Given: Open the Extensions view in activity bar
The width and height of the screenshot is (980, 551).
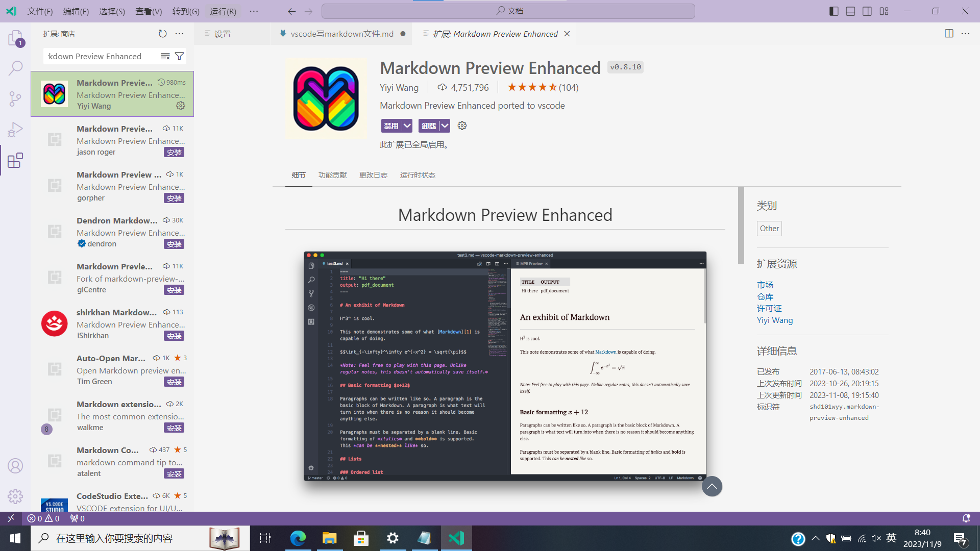Looking at the screenshot, I should click(15, 160).
